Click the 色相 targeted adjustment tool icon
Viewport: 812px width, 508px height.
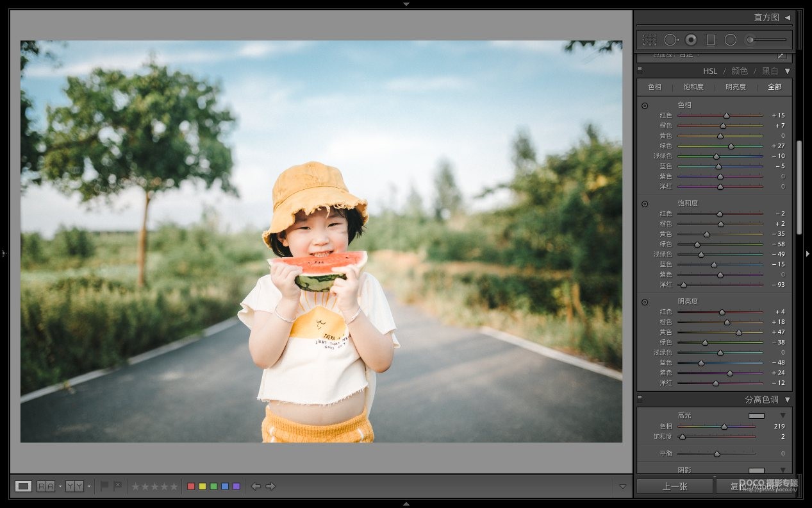tap(645, 106)
